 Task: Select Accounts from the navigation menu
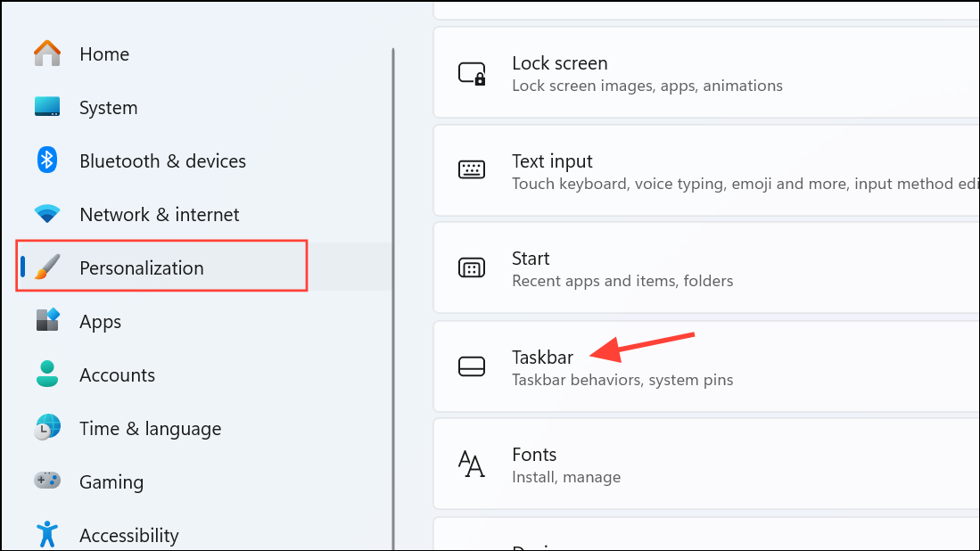coord(118,374)
